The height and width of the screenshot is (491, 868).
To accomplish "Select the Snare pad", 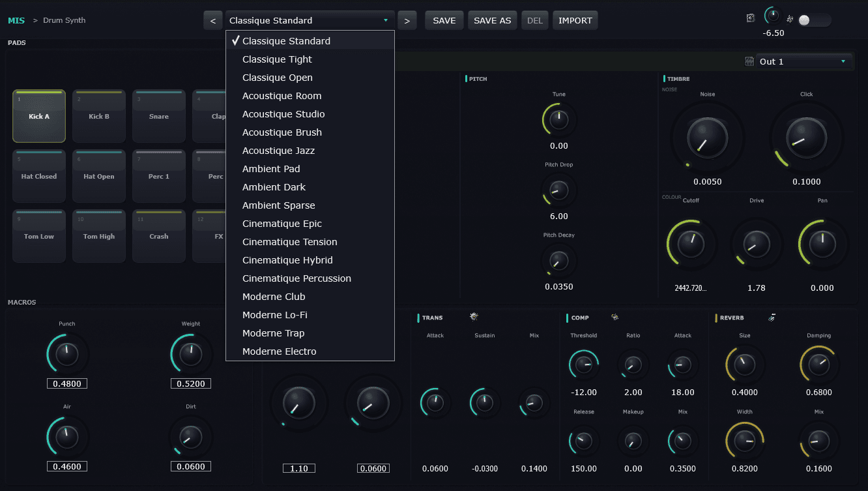I will [159, 116].
